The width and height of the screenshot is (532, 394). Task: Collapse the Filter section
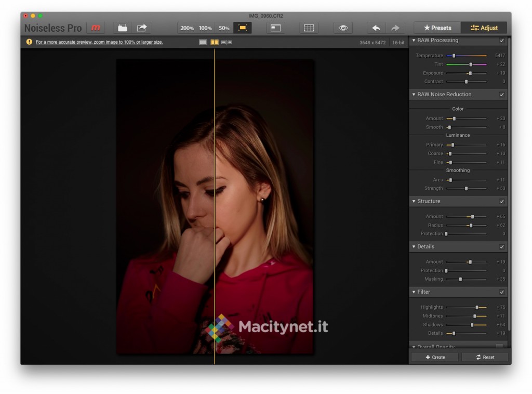click(414, 292)
